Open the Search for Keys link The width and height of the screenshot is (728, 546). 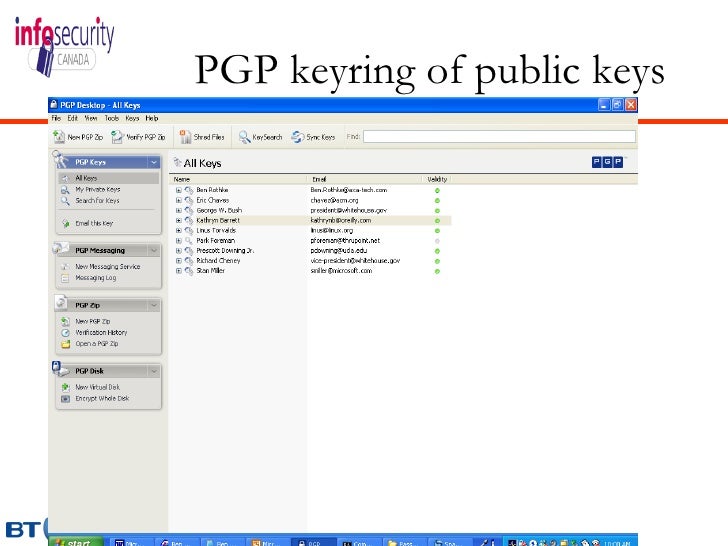pos(98,201)
